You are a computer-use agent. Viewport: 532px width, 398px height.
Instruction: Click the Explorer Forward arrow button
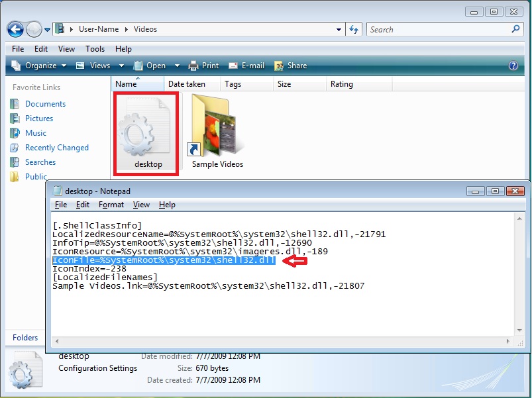[x=34, y=30]
